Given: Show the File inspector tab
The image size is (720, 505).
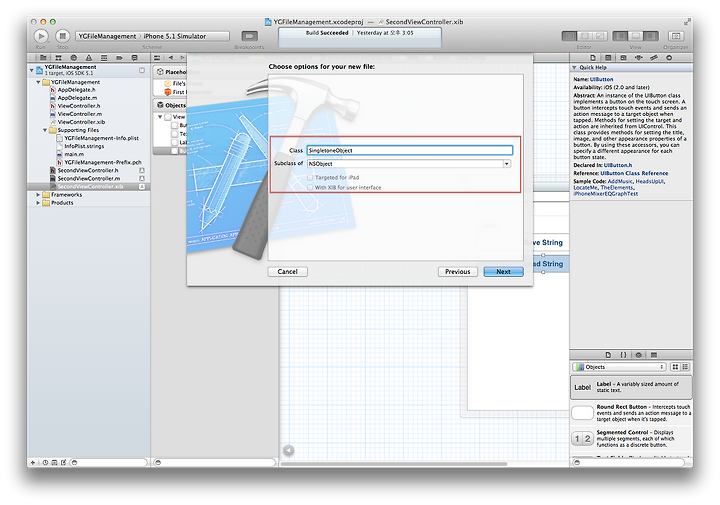Looking at the screenshot, I should tap(593, 58).
